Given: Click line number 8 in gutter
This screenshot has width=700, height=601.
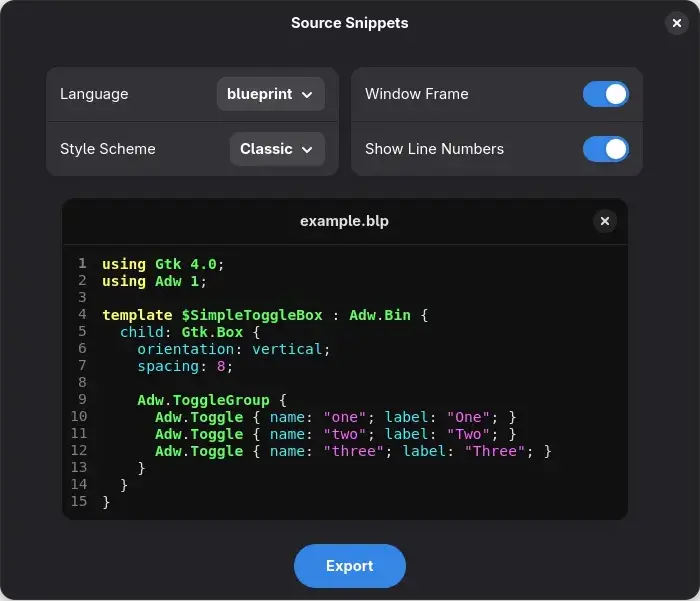Looking at the screenshot, I should point(82,382).
